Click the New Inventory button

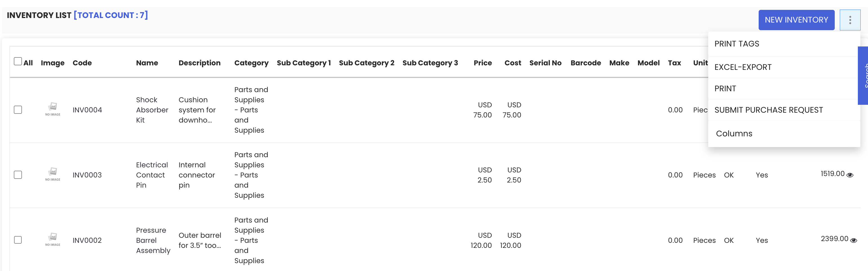(x=796, y=20)
